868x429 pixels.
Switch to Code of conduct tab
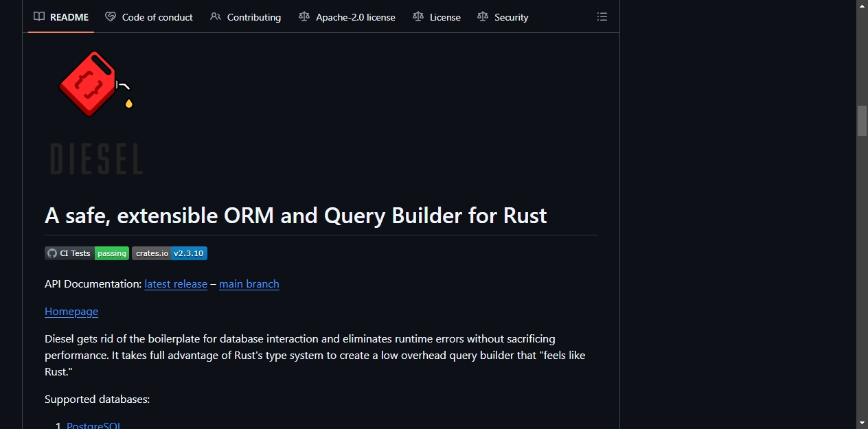149,17
